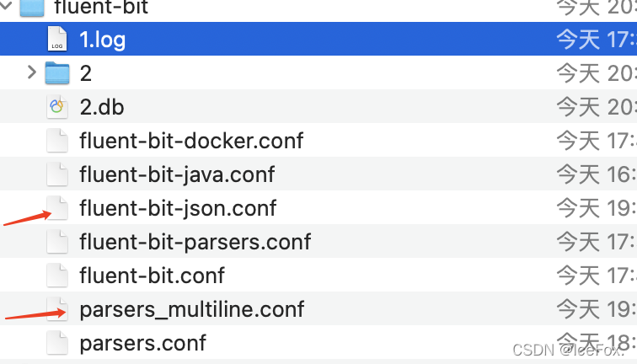637x364 pixels.
Task: Click the 2.db database file icon
Action: click(x=56, y=107)
